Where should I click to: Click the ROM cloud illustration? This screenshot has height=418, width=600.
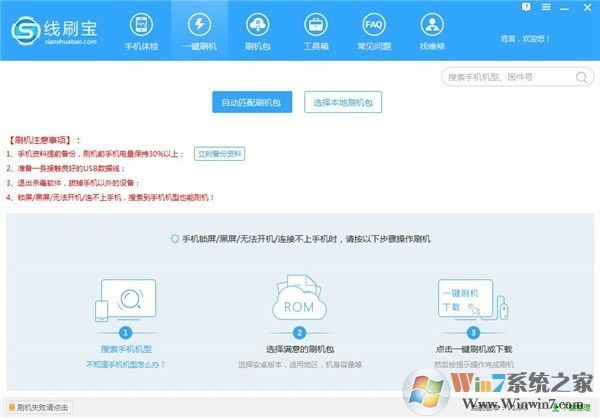point(299,298)
